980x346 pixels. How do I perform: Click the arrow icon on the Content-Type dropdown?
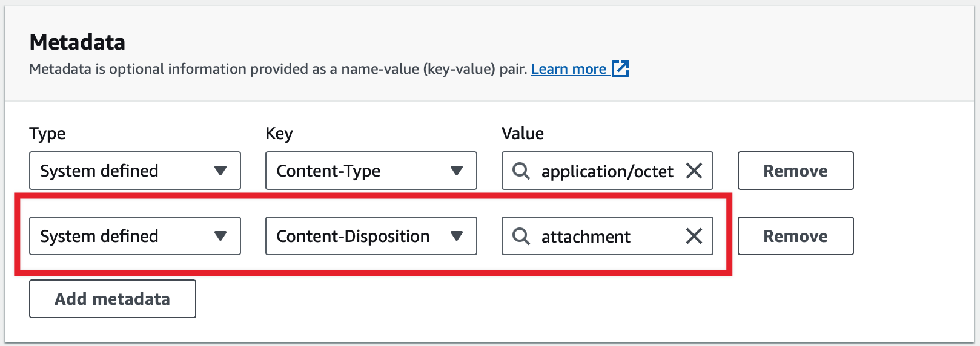[x=457, y=171]
